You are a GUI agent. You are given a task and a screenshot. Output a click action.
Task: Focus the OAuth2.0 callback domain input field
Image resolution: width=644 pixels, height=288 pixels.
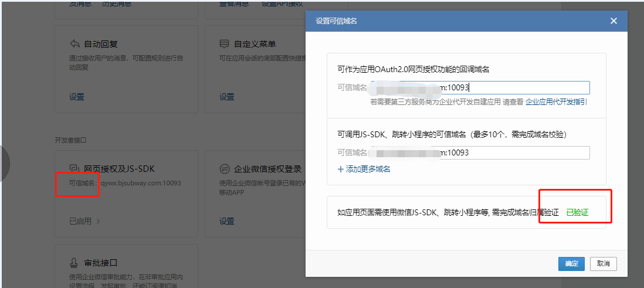click(x=479, y=87)
